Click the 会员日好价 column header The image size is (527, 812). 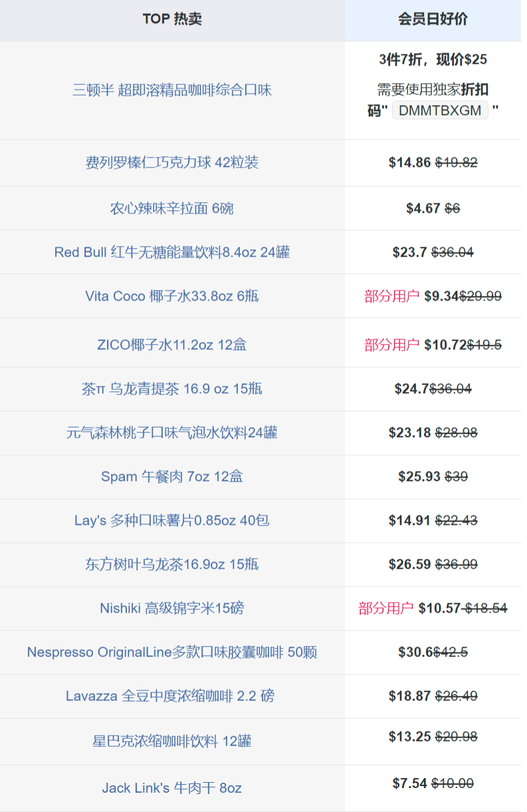(x=433, y=19)
